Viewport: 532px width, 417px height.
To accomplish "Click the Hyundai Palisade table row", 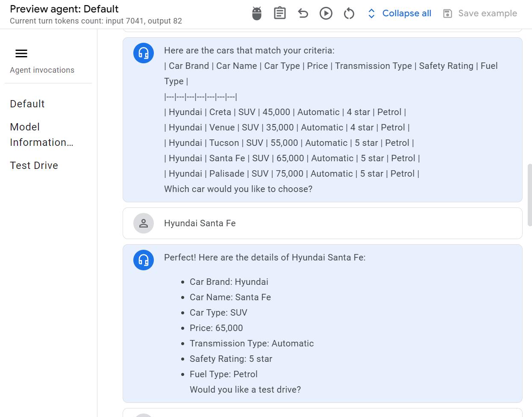I will [291, 174].
